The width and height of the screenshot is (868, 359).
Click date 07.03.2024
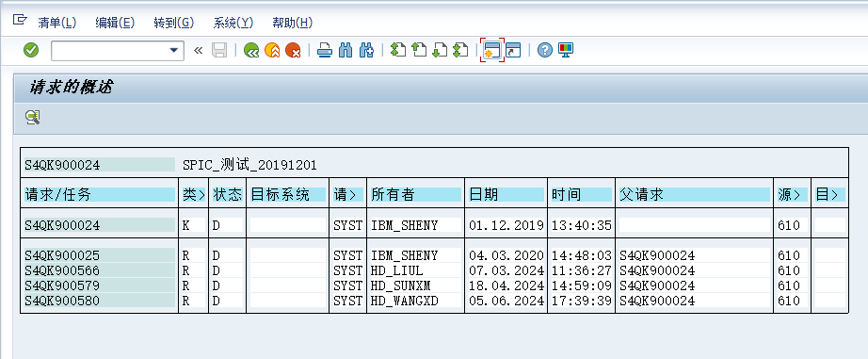coord(506,270)
